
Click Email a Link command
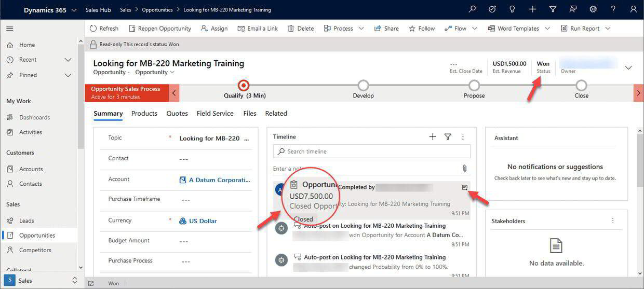258,29
